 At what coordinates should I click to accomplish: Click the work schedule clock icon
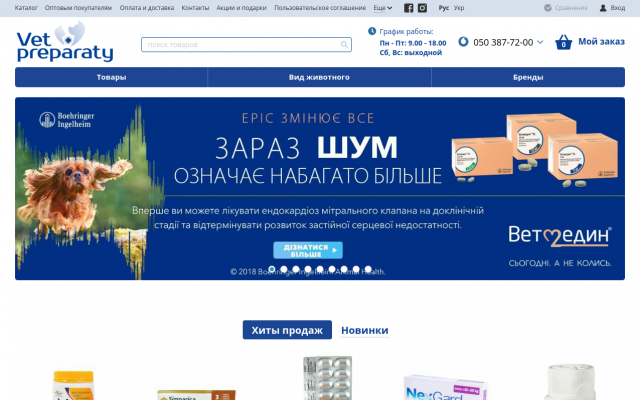tap(372, 31)
